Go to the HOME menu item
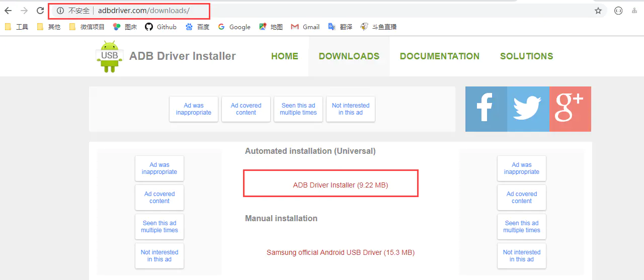644x280 pixels. (285, 56)
